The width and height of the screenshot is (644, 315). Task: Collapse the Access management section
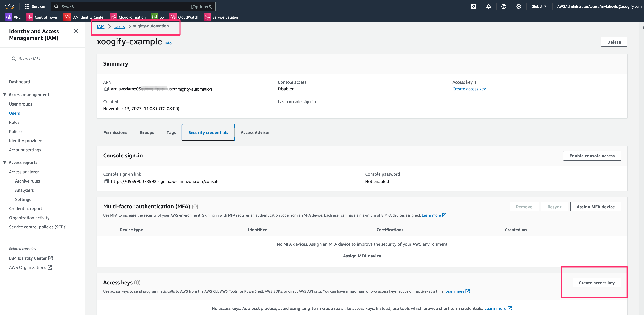point(4,94)
